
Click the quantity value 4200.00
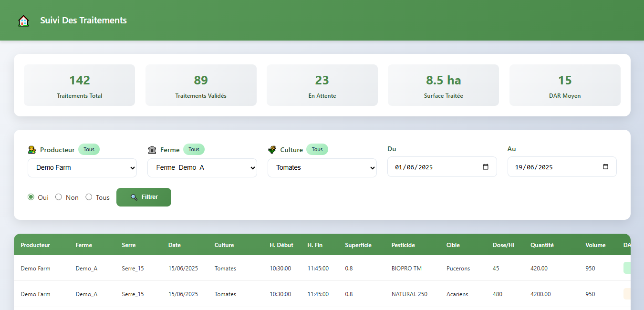tap(540, 294)
